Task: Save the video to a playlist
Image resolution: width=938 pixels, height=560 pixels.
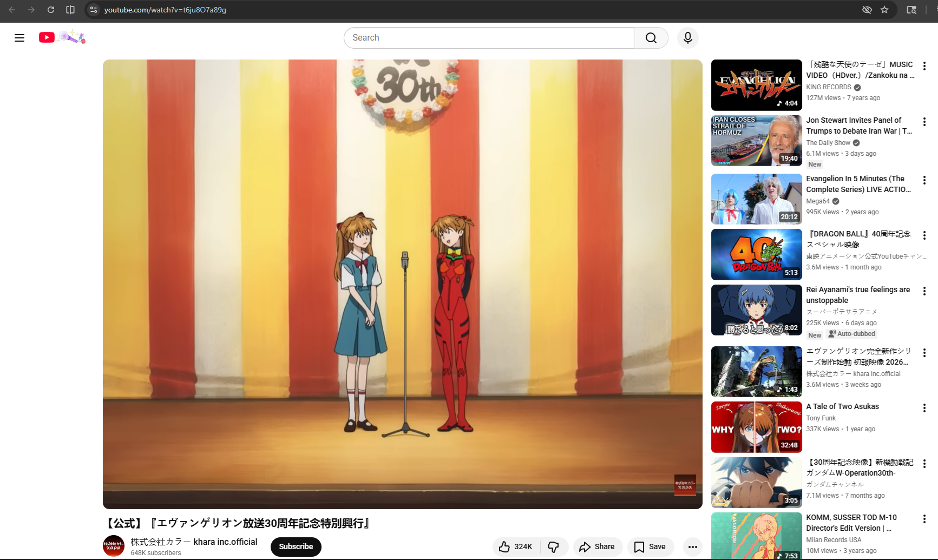Action: (x=651, y=546)
